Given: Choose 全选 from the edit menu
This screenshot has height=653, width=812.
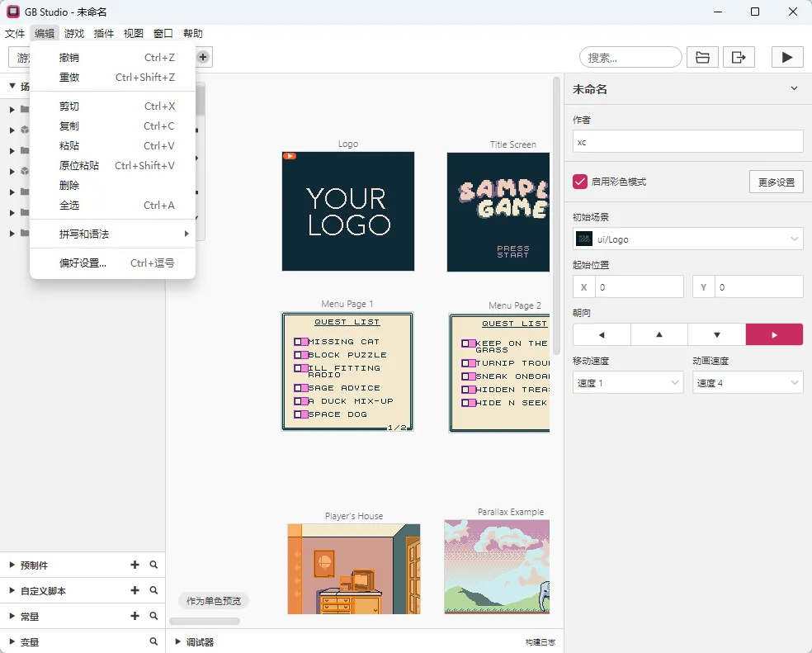Looking at the screenshot, I should click(112, 206).
